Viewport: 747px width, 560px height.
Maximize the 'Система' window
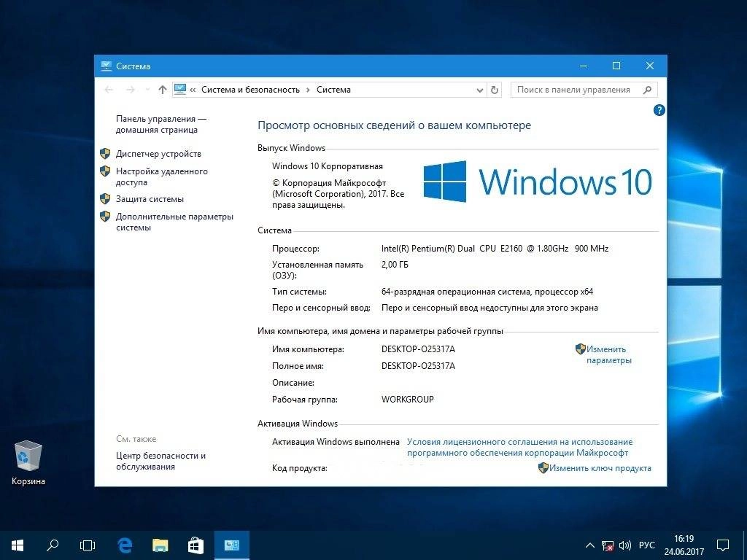coord(616,66)
